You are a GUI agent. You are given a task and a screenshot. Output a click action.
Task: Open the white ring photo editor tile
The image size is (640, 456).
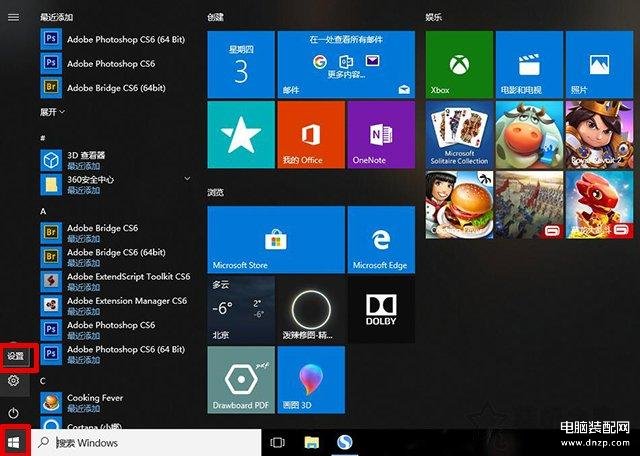point(311,310)
